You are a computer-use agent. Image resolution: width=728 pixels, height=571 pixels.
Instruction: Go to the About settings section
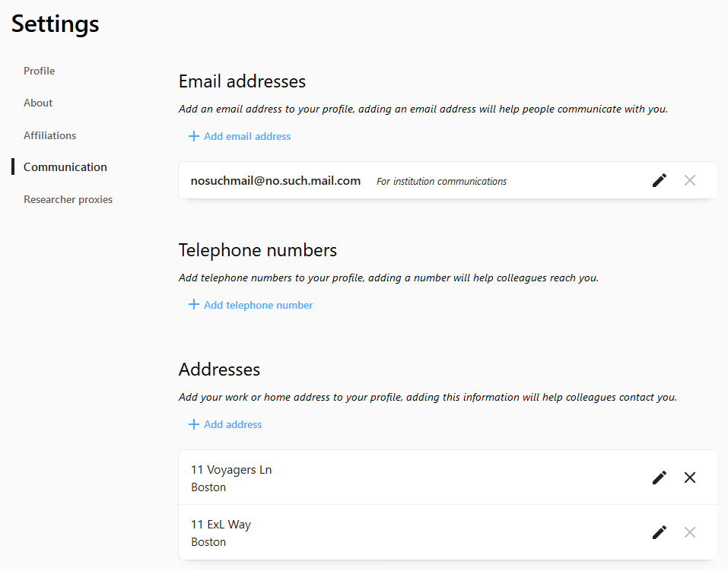click(38, 103)
